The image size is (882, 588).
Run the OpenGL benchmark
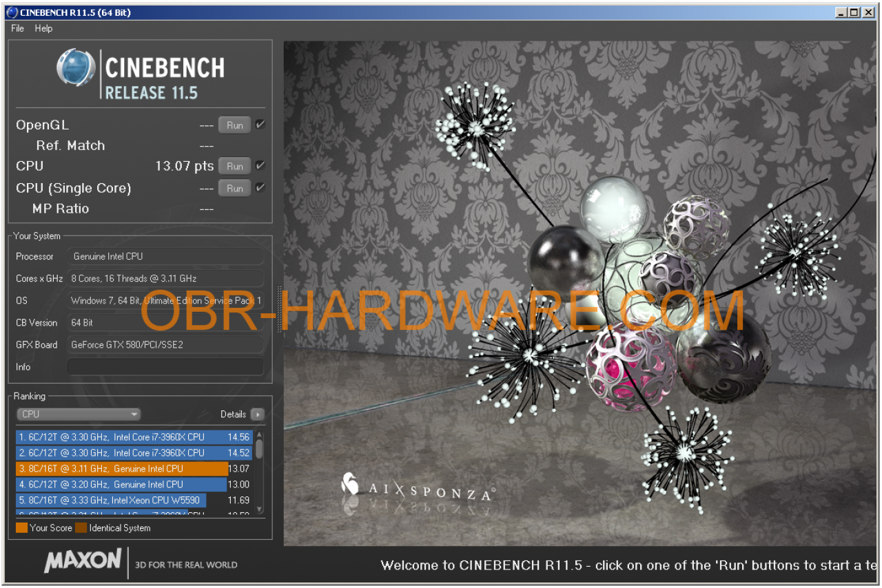coord(235,125)
